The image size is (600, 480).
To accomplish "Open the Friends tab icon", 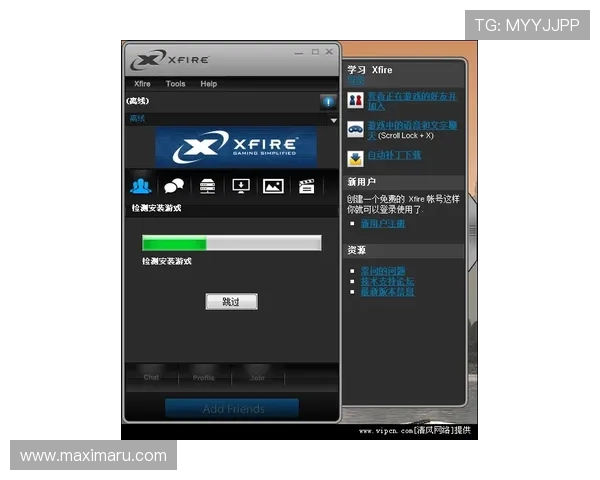I will pyautogui.click(x=141, y=186).
